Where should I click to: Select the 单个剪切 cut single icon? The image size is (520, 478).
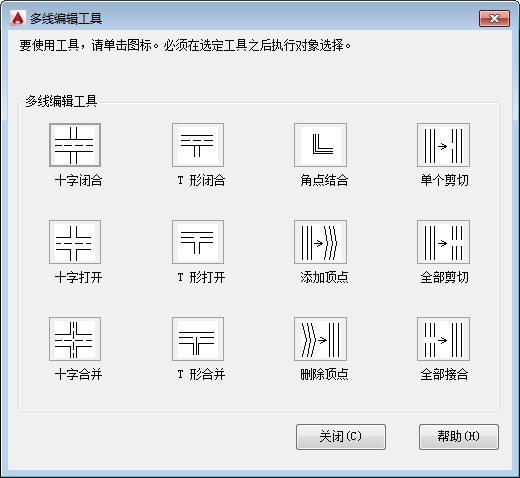(x=444, y=145)
